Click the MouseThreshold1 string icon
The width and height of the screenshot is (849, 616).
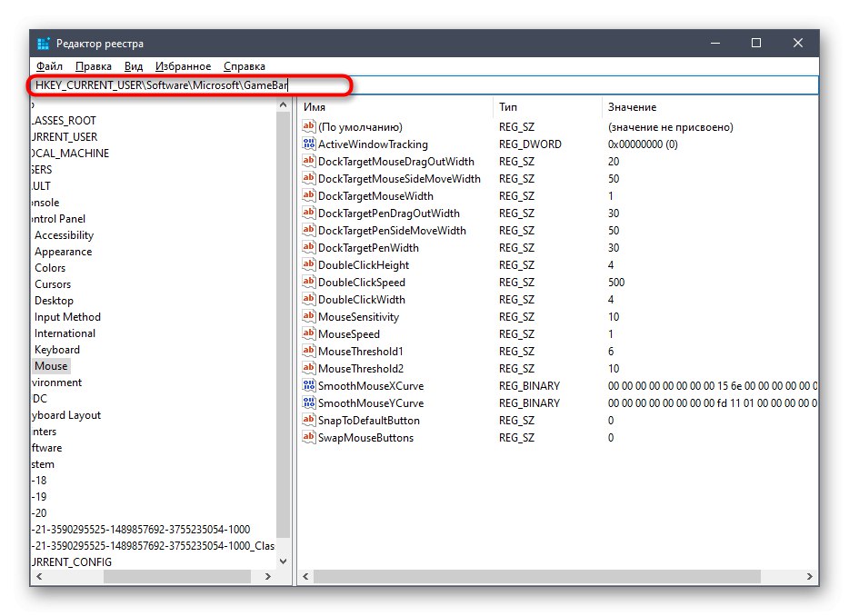point(309,352)
